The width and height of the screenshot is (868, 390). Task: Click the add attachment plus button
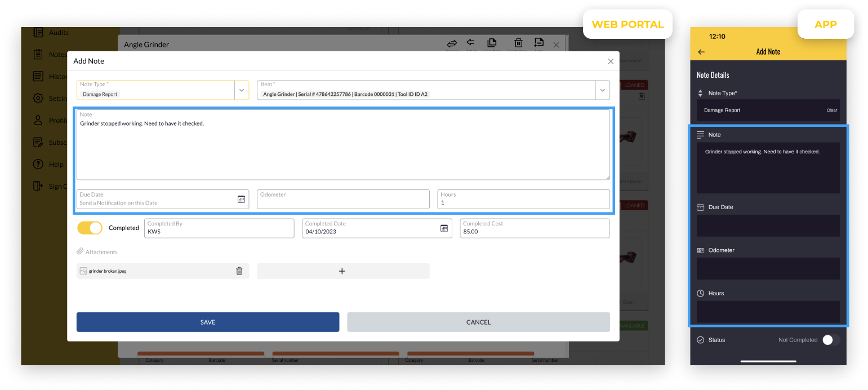(342, 271)
